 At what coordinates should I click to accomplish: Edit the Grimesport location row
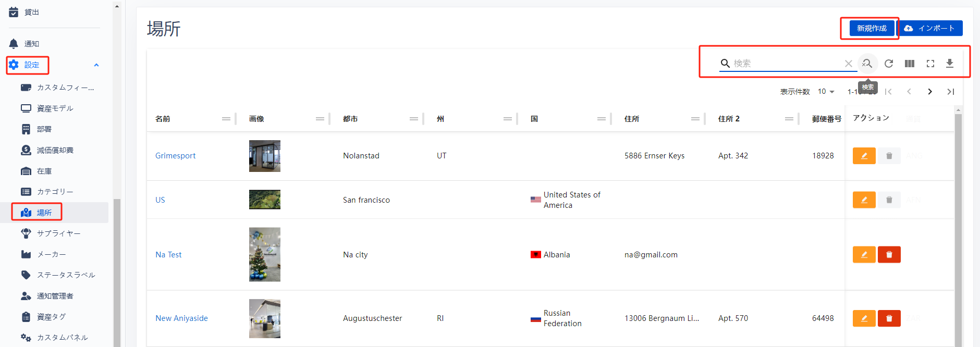[x=864, y=156]
